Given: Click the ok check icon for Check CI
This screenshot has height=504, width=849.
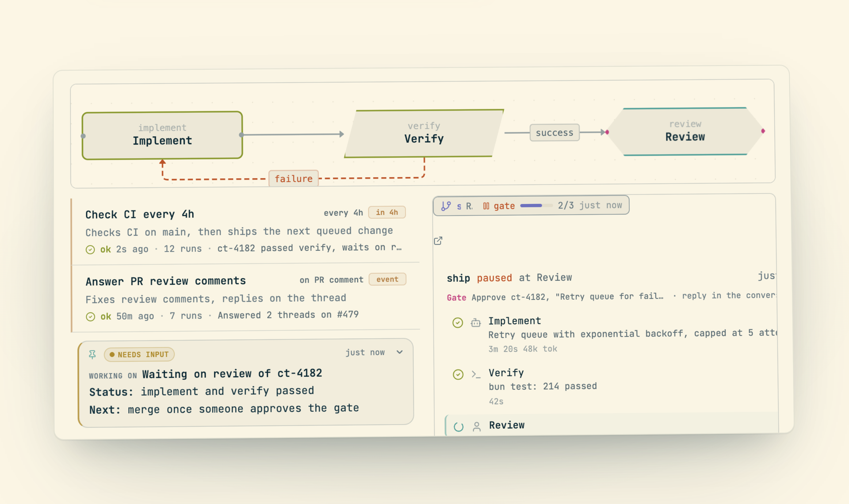Looking at the screenshot, I should (90, 250).
